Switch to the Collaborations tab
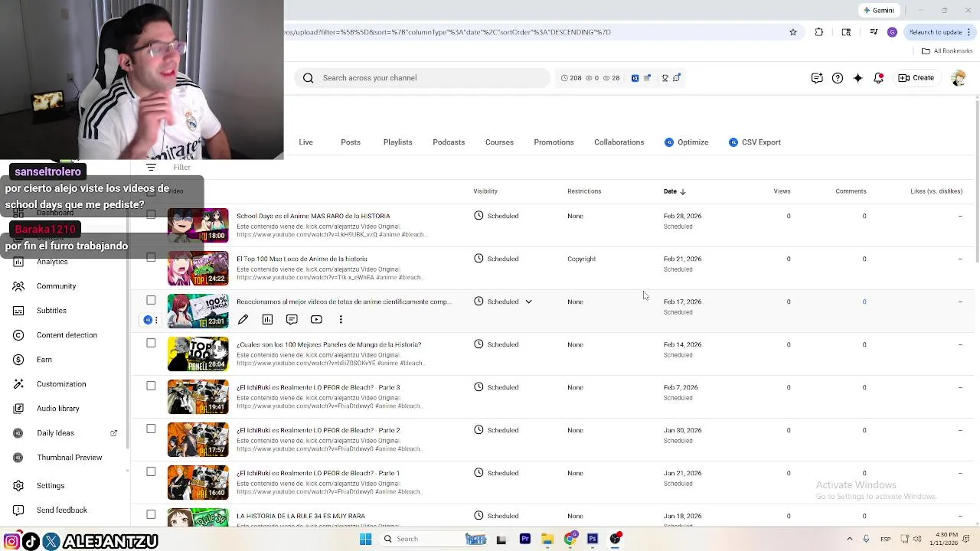 619,142
